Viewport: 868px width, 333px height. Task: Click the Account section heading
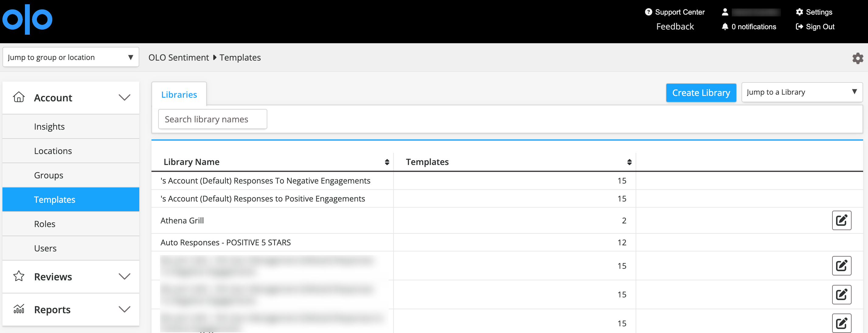click(53, 97)
